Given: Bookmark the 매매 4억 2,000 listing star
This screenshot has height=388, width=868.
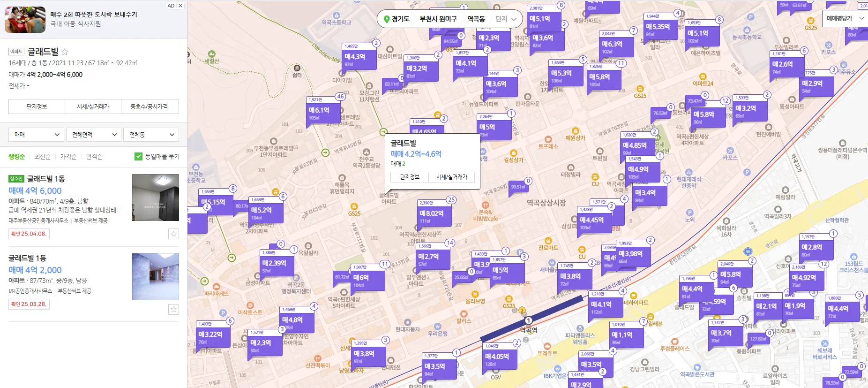Looking at the screenshot, I should (173, 309).
